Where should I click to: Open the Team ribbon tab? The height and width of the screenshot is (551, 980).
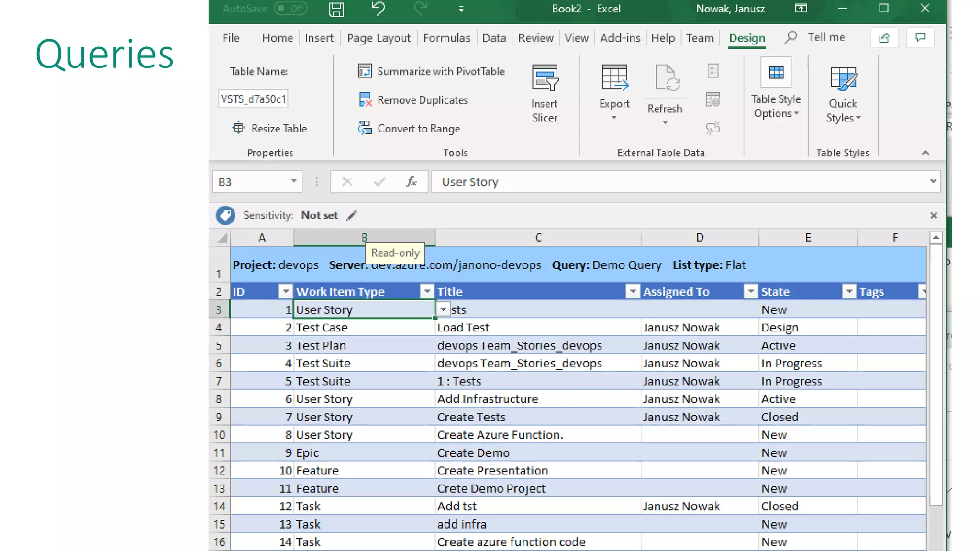[699, 38]
